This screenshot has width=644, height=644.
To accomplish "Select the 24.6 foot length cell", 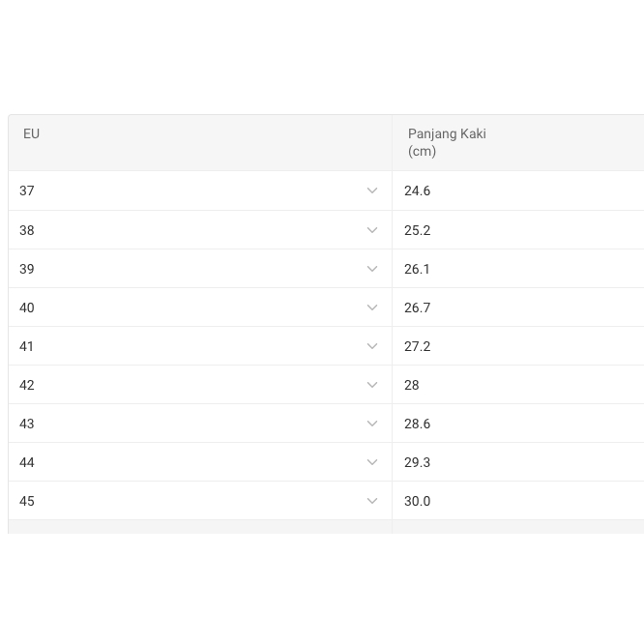I will pos(418,190).
